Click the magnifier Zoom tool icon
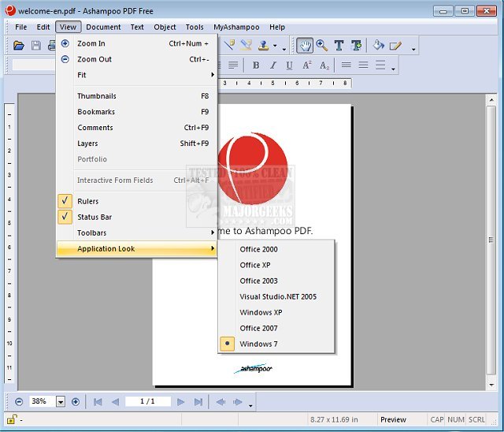 [x=322, y=46]
